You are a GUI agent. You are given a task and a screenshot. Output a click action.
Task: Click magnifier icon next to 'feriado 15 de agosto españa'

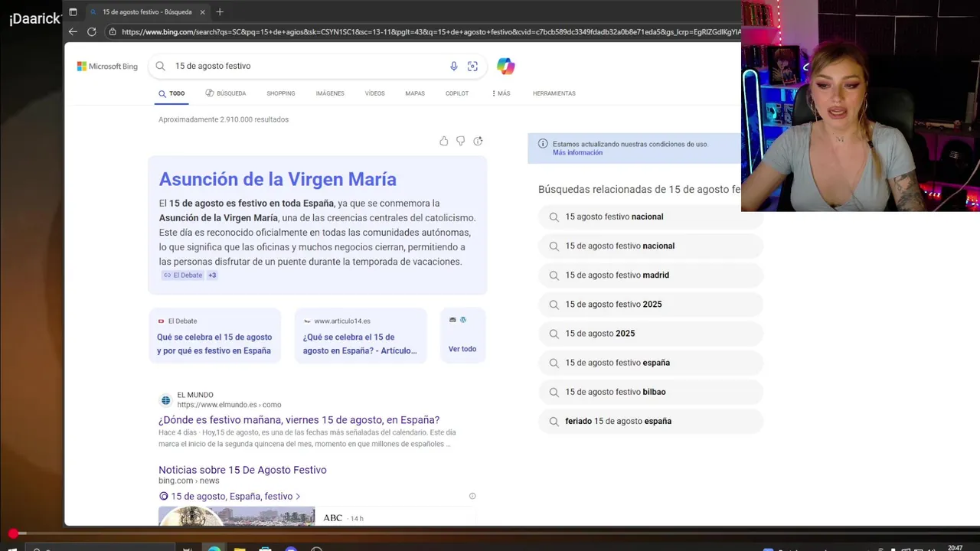point(554,421)
